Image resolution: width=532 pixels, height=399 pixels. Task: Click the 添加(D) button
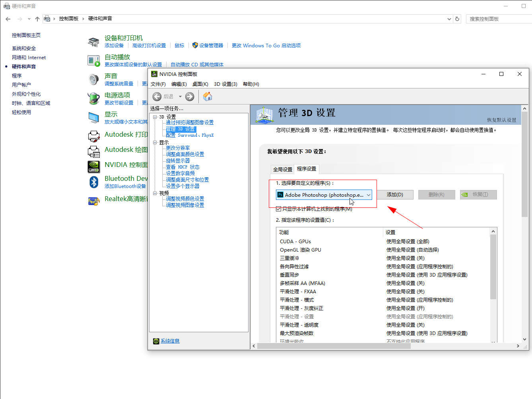[395, 195]
